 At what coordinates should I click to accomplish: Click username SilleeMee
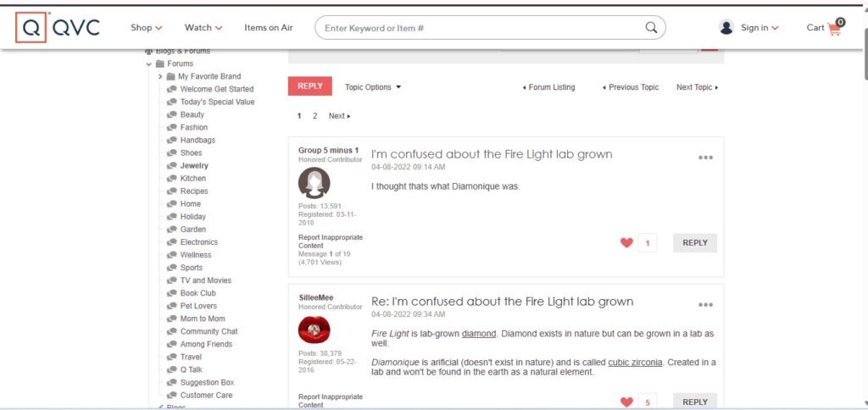(316, 297)
